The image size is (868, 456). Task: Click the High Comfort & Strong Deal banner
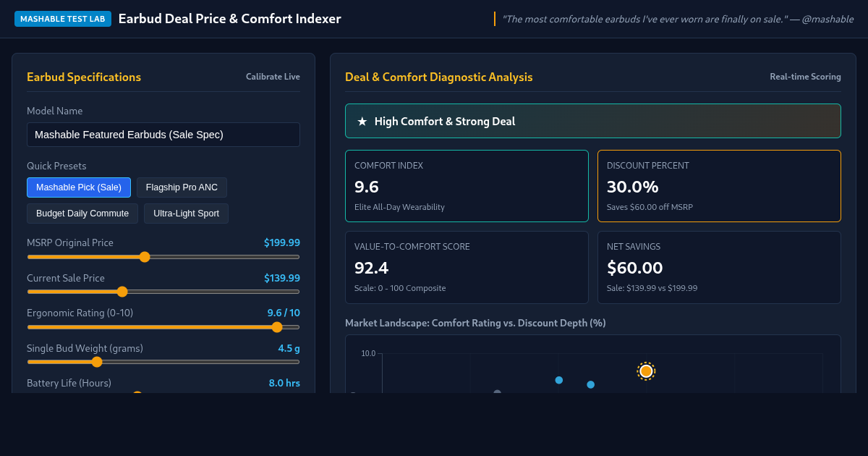593,121
